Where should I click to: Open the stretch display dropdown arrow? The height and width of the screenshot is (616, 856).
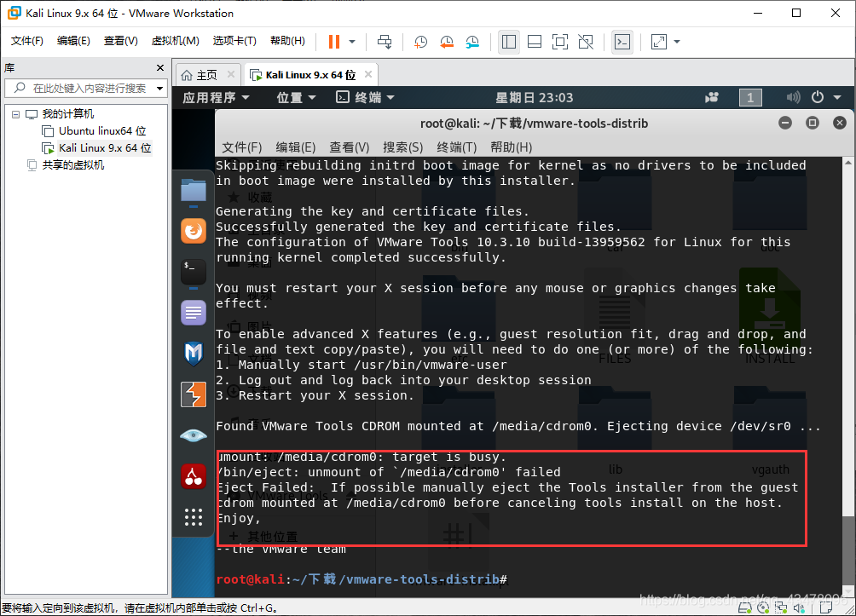(677, 42)
